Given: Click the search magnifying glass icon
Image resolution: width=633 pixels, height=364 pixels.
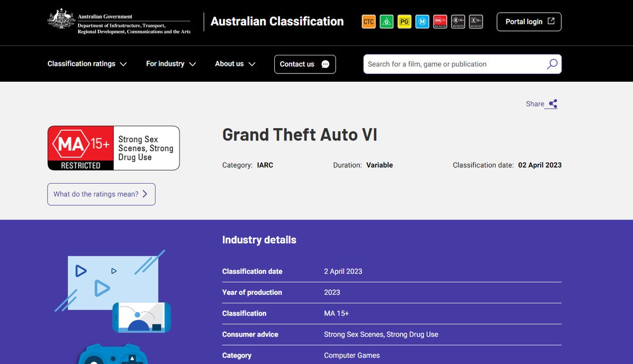Looking at the screenshot, I should click(552, 64).
